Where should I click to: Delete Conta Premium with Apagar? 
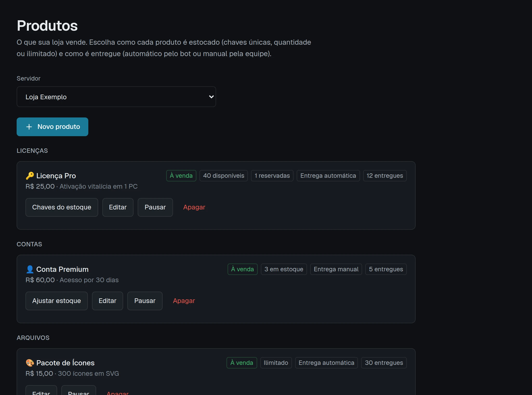tap(184, 301)
